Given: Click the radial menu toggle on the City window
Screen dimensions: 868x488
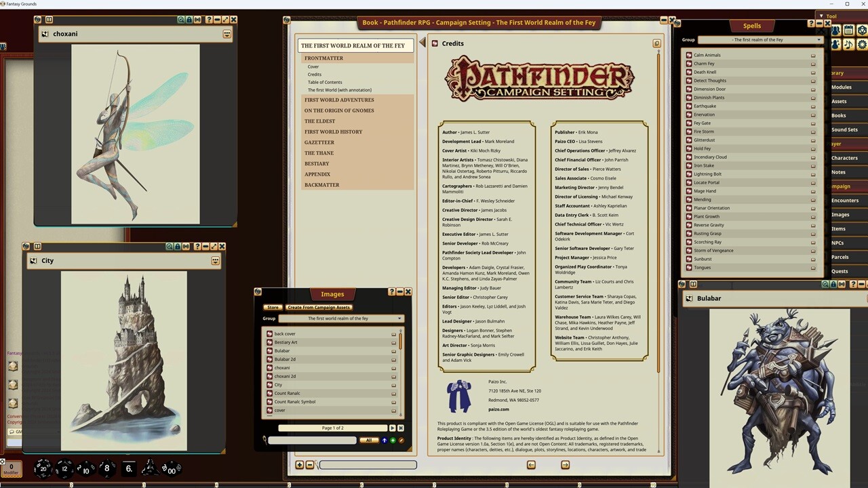Looking at the screenshot, I should [214, 260].
